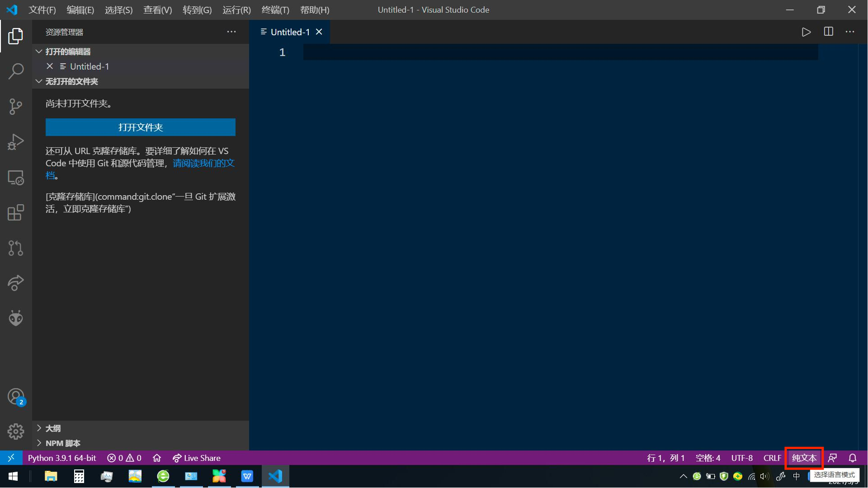868x488 pixels.
Task: Open the 终端(T) menu
Action: (275, 10)
